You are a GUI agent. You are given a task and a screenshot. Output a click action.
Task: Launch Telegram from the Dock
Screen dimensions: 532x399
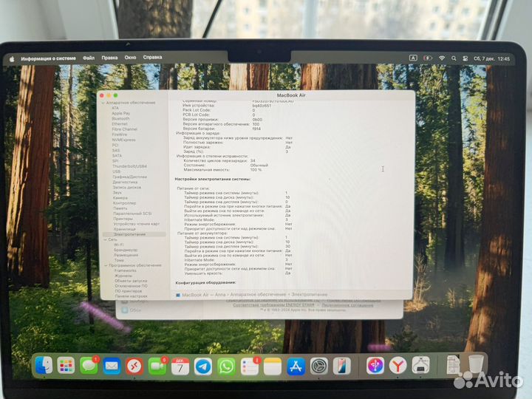click(203, 366)
